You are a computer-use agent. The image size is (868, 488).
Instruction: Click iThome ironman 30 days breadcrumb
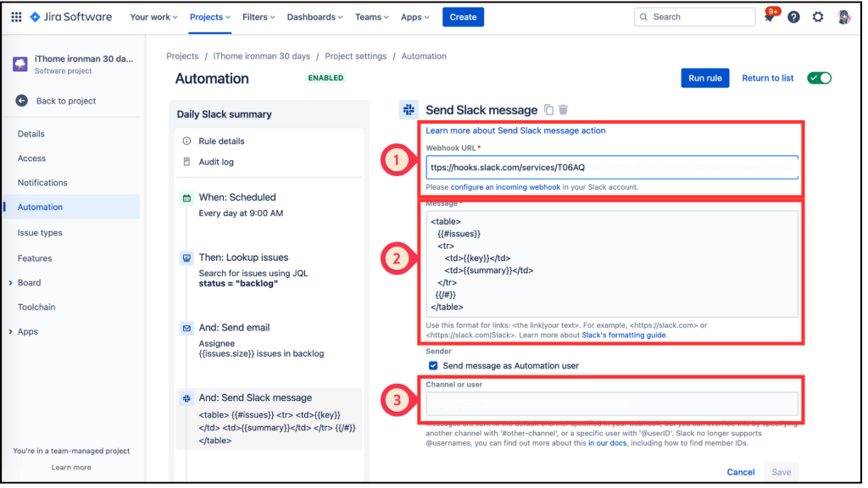coord(261,56)
